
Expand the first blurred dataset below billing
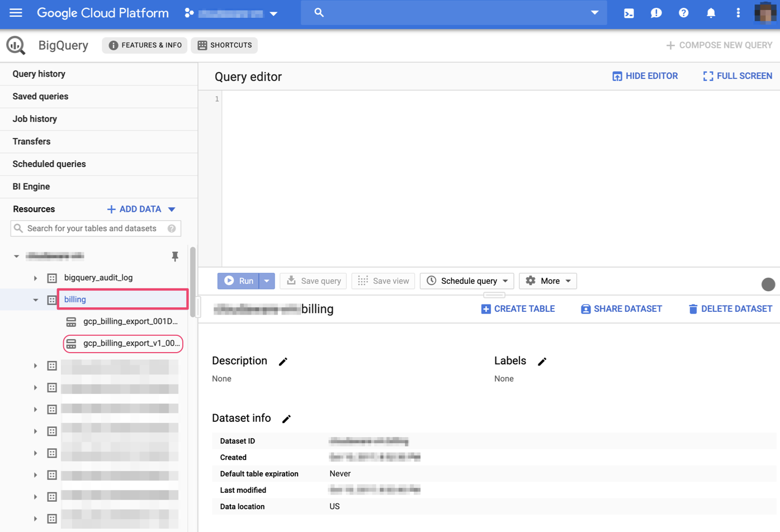35,365
